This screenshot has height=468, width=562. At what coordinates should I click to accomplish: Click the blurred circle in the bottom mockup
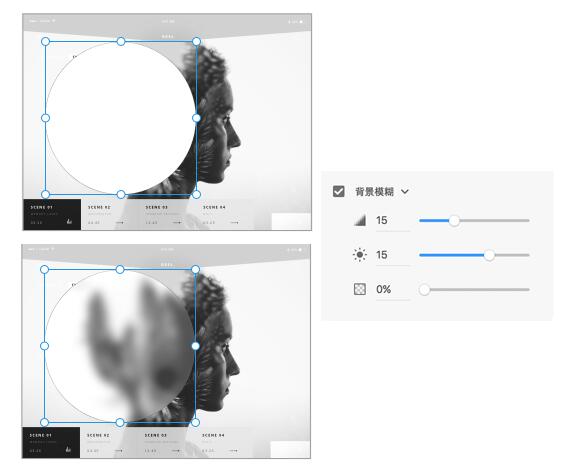click(x=120, y=346)
